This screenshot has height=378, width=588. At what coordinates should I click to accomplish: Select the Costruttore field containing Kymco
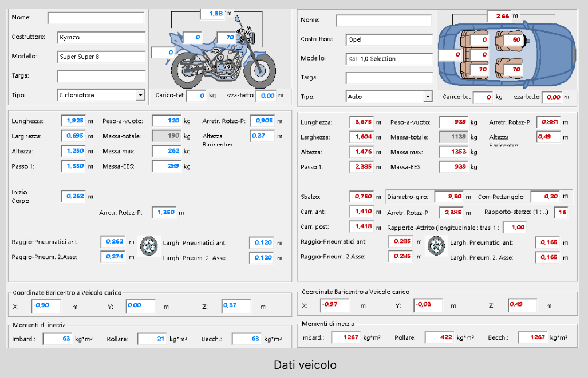pyautogui.click(x=101, y=38)
